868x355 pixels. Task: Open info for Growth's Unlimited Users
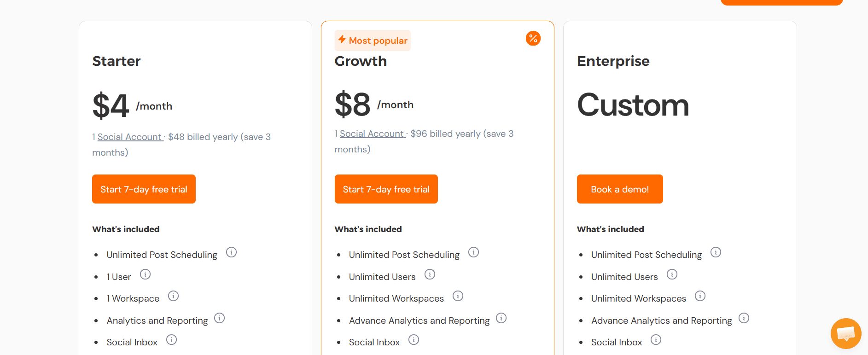point(430,274)
